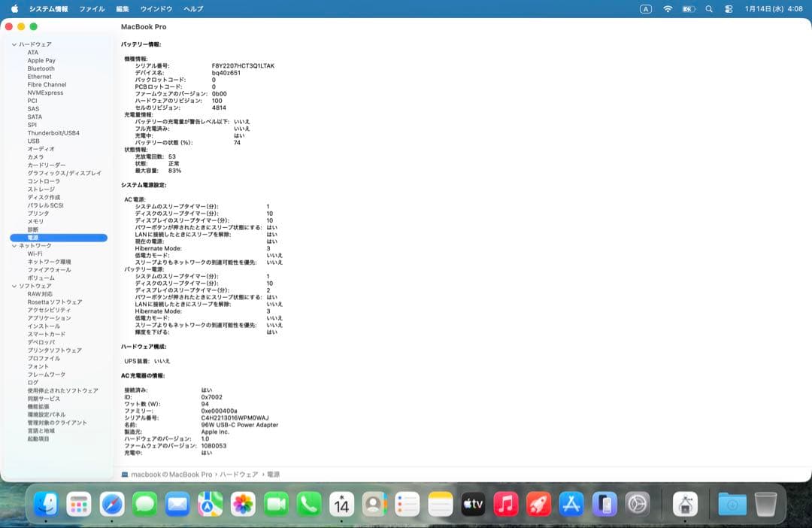Launch Calendar from the Dock
The image size is (812, 528).
pos(342,505)
